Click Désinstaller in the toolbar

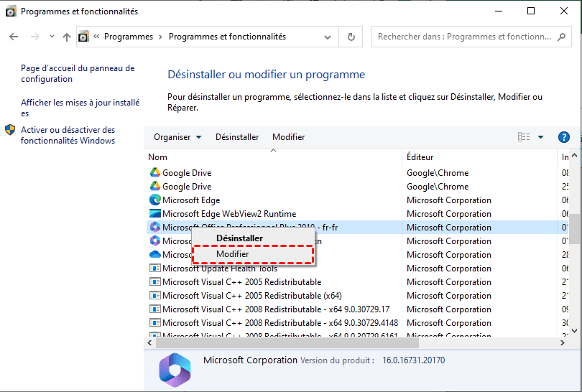[237, 137]
